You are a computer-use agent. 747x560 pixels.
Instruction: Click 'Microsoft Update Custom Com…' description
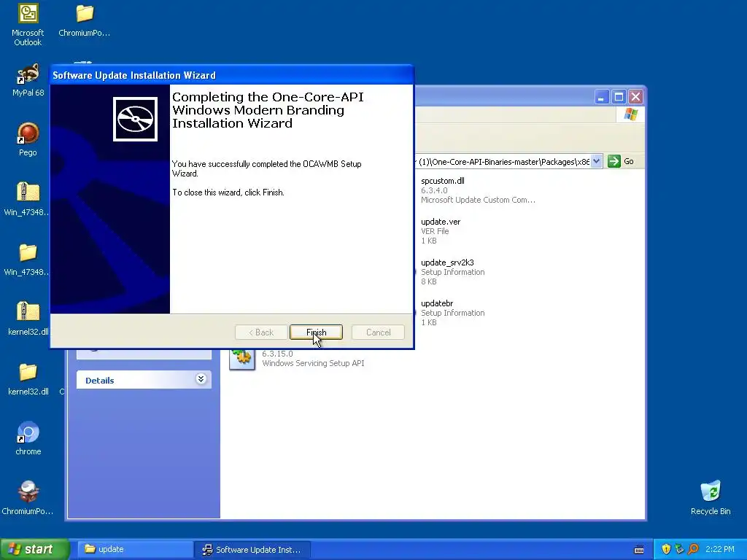pos(478,200)
